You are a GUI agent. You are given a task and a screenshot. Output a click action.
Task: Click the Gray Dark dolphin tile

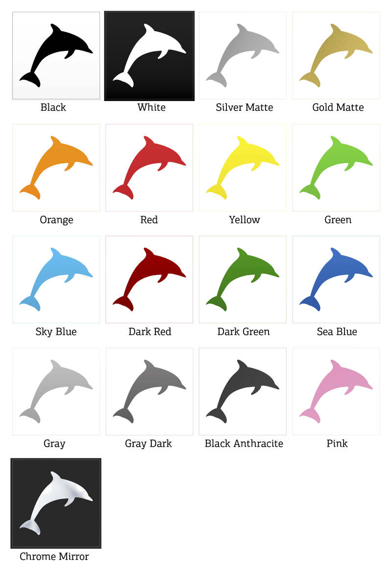point(149,391)
